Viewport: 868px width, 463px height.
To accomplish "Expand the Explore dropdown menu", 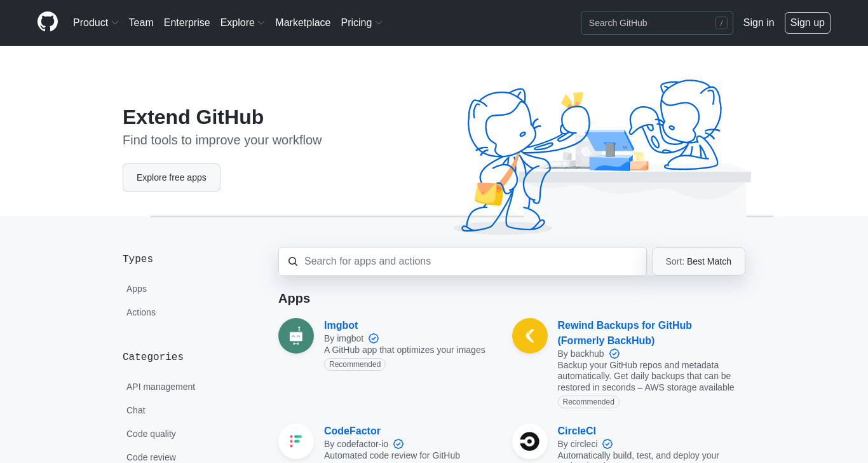I will 242,23.
